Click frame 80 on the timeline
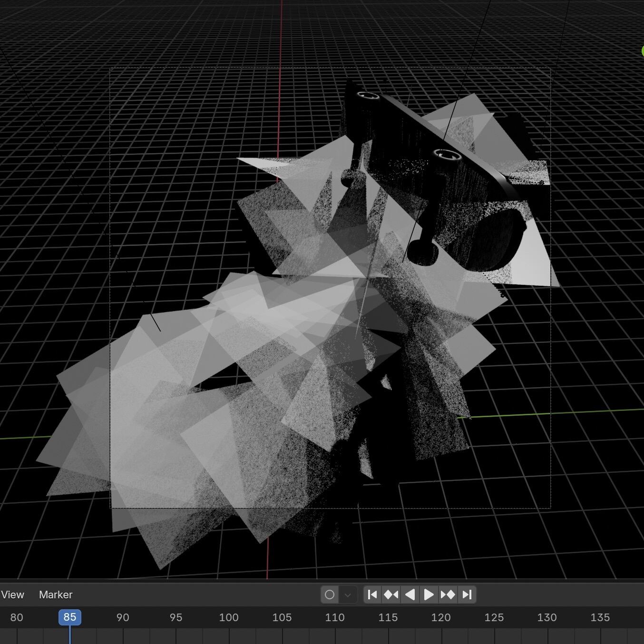The height and width of the screenshot is (644, 644). click(17, 617)
